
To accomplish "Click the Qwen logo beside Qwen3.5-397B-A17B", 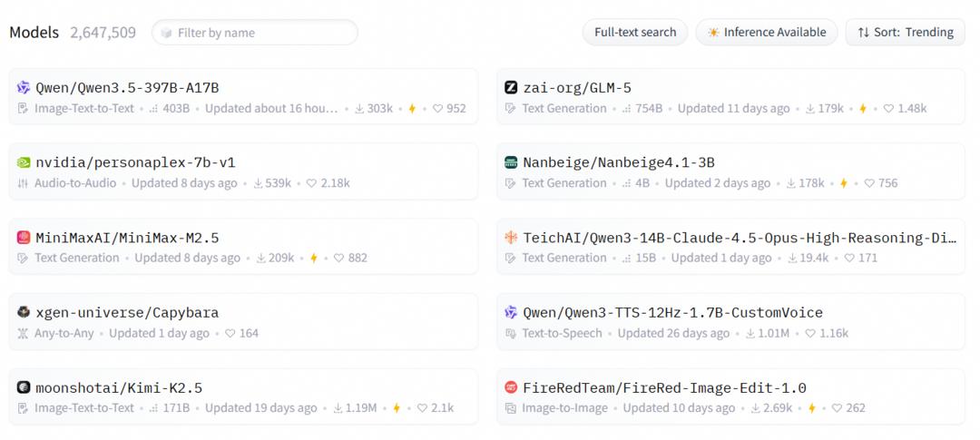I will pos(24,88).
